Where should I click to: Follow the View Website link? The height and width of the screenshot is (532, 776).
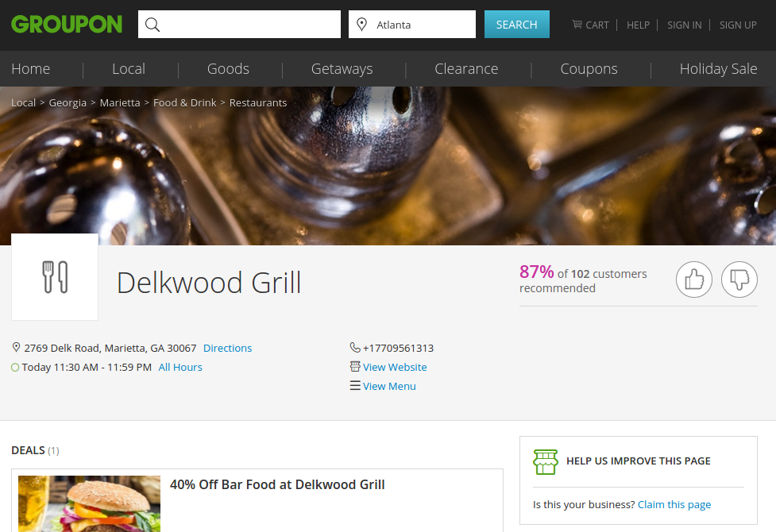click(x=395, y=367)
